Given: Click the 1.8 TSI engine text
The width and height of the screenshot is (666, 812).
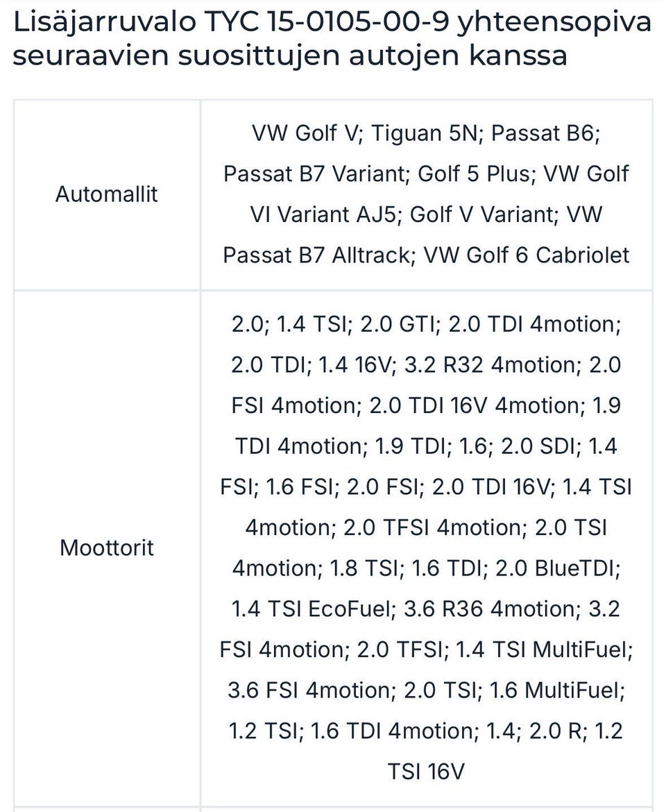Looking at the screenshot, I should (364, 568).
